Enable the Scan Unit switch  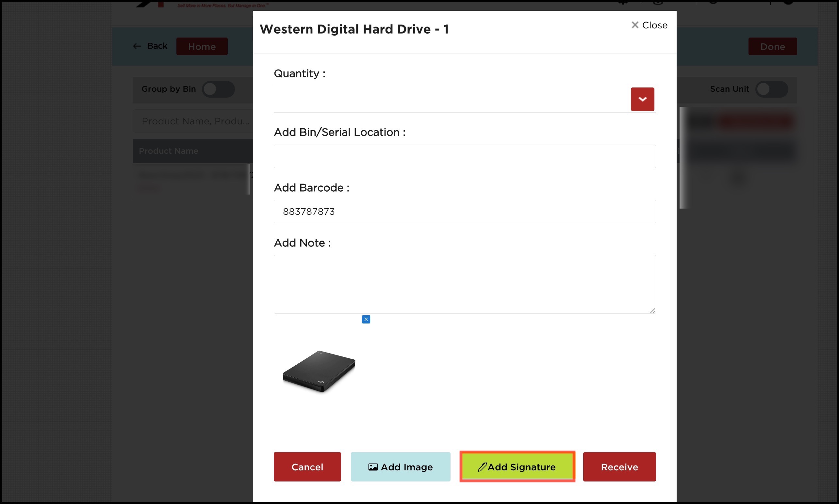pos(771,89)
